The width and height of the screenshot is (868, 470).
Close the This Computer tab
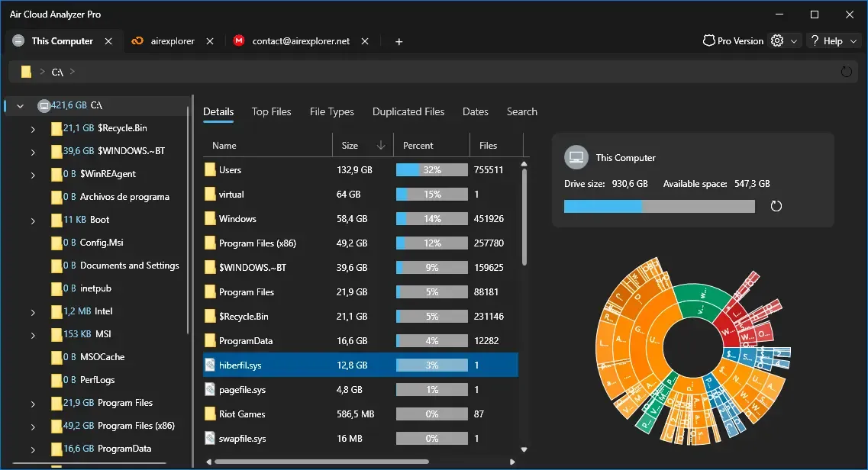108,41
